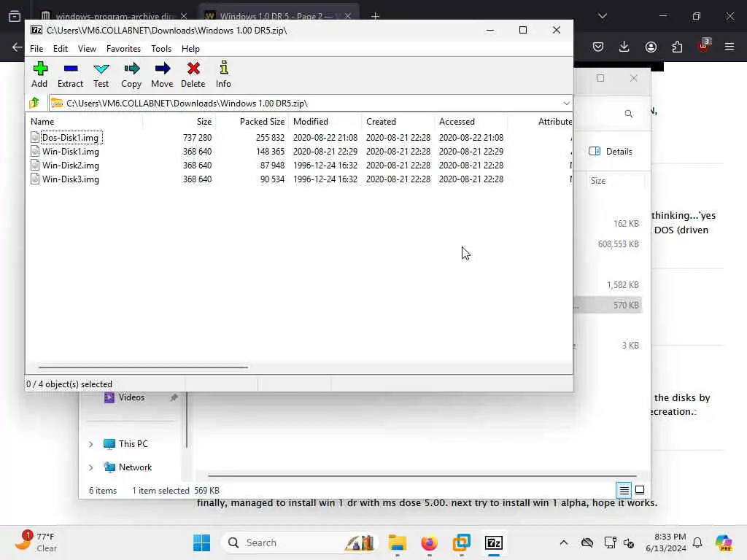Open Firefox from the taskbar

(x=429, y=542)
